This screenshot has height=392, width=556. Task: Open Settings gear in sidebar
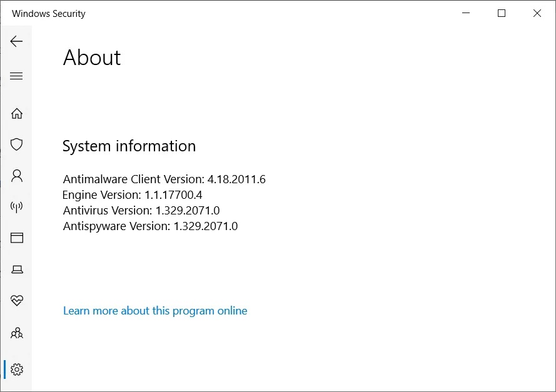tap(17, 369)
